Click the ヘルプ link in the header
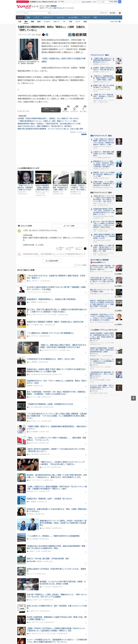Viewport: 138px width, 644px height. point(94,2)
